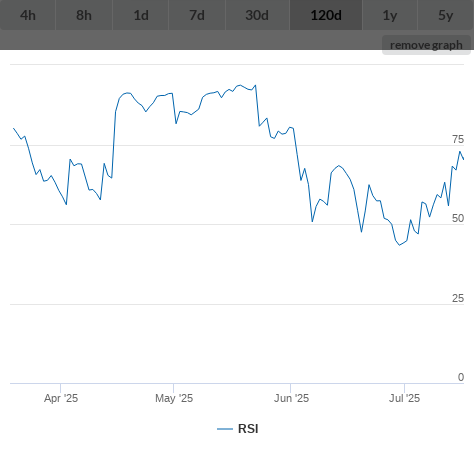Click the RSI peak in late May

pyautogui.click(x=256, y=85)
